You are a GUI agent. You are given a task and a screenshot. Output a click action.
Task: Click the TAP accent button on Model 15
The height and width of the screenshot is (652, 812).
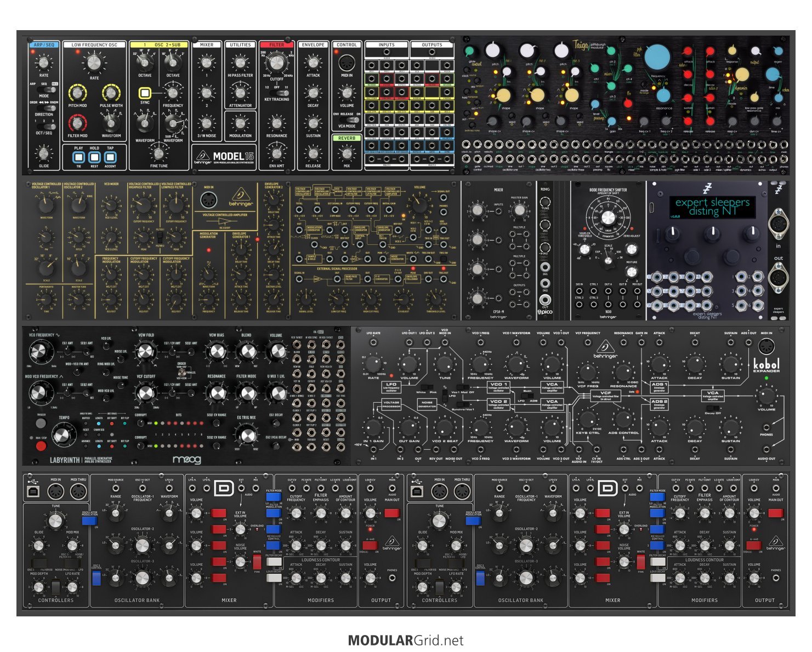(x=110, y=158)
